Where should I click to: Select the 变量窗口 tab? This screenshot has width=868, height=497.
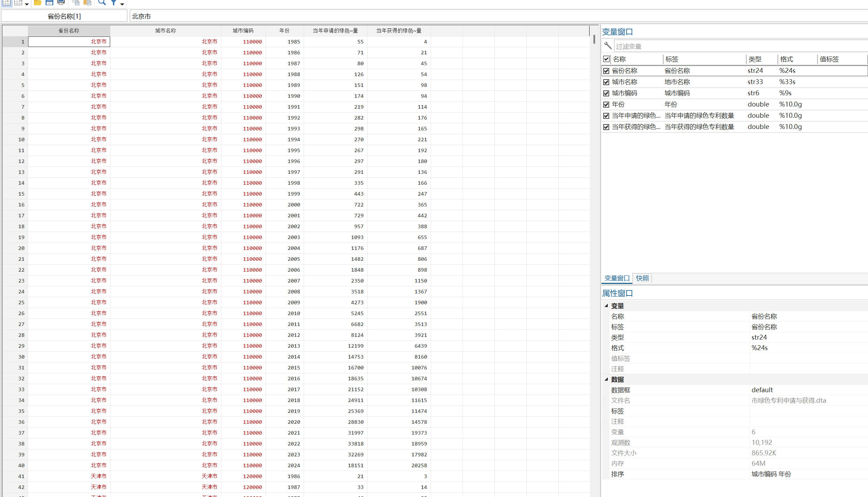(617, 278)
